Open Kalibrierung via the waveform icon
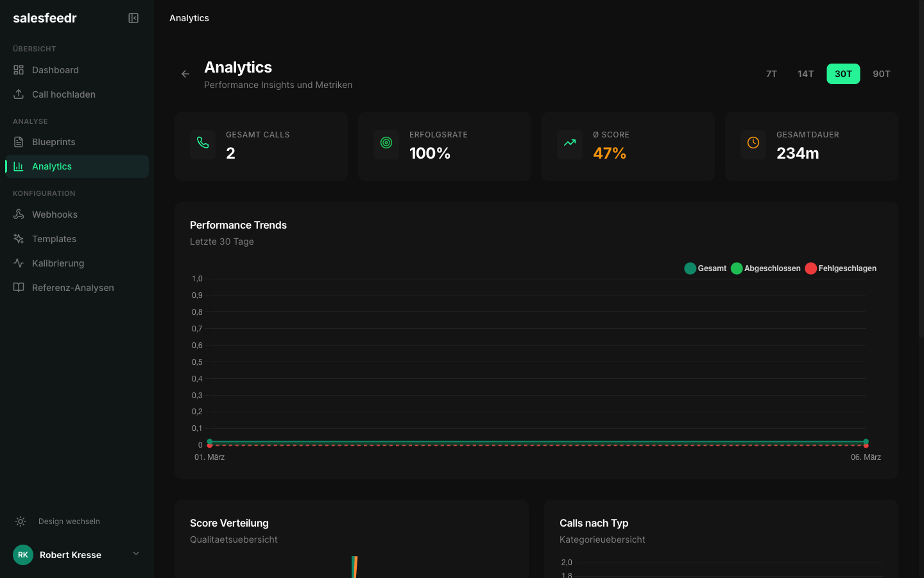924x578 pixels. 20,263
